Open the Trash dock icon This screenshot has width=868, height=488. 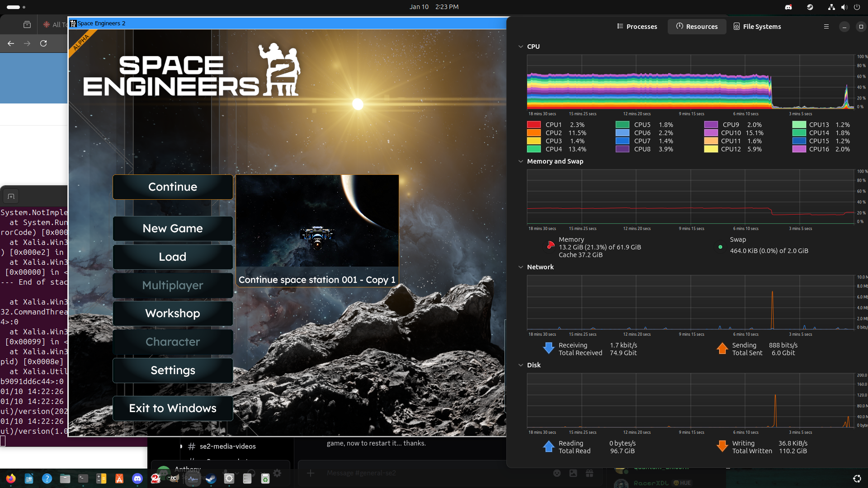click(265, 479)
